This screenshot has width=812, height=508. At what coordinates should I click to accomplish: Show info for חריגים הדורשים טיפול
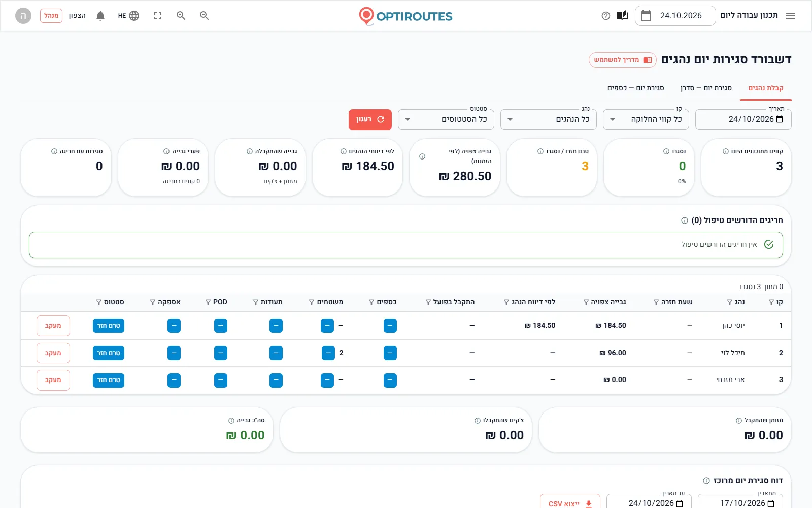[685, 220]
